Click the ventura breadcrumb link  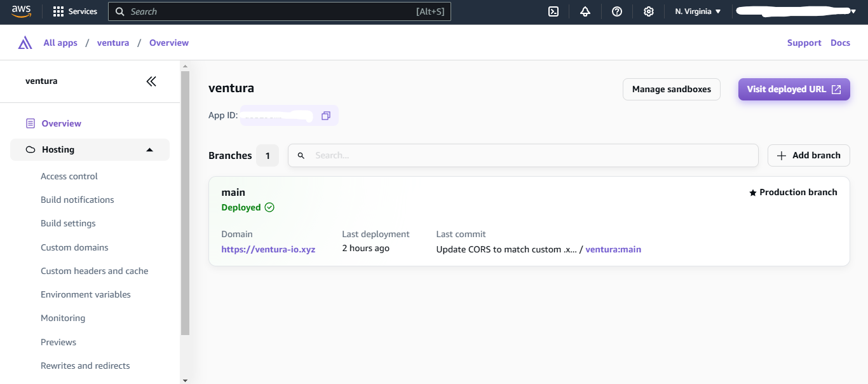point(113,43)
